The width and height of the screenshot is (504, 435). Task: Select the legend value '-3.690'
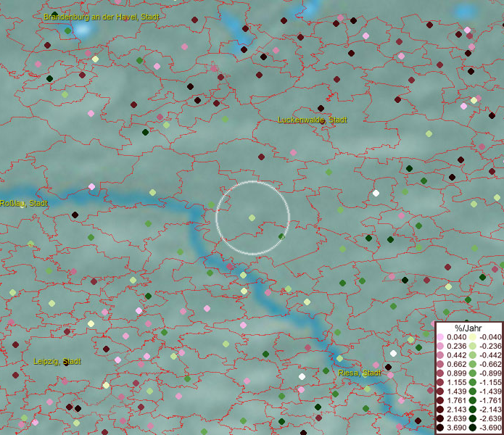click(x=490, y=428)
